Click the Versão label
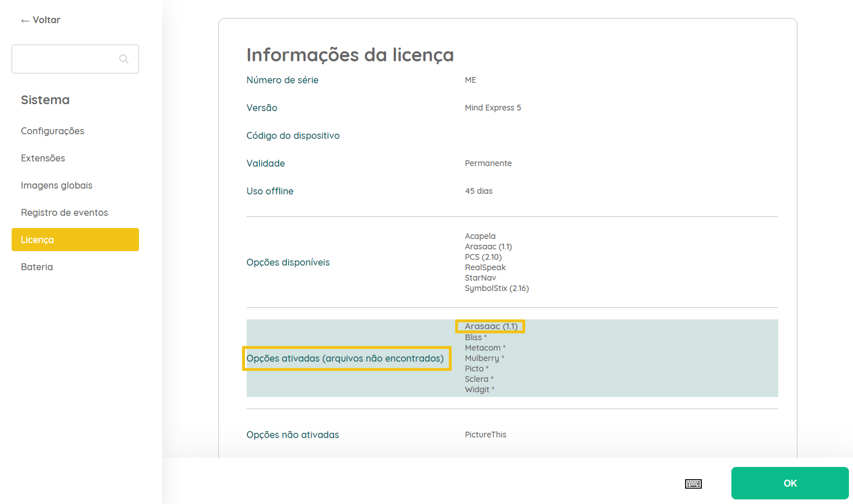 coord(262,108)
